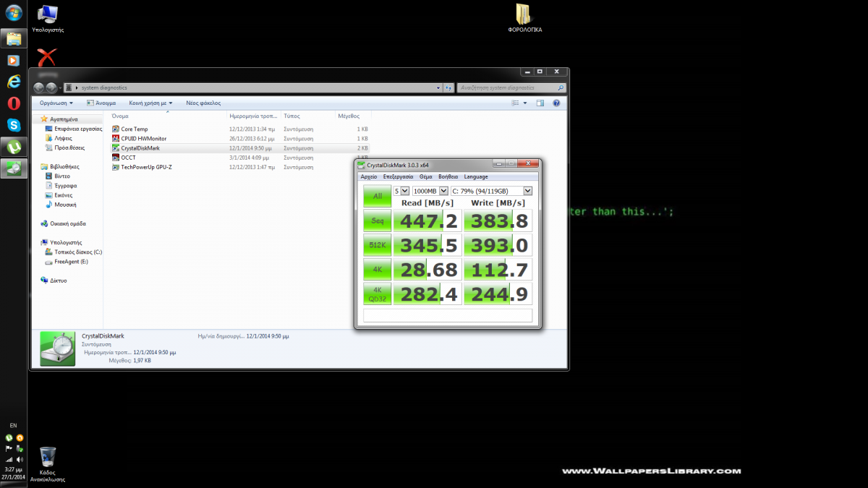The height and width of the screenshot is (488, 868).
Task: Toggle the Explorer preview pane
Action: (540, 103)
